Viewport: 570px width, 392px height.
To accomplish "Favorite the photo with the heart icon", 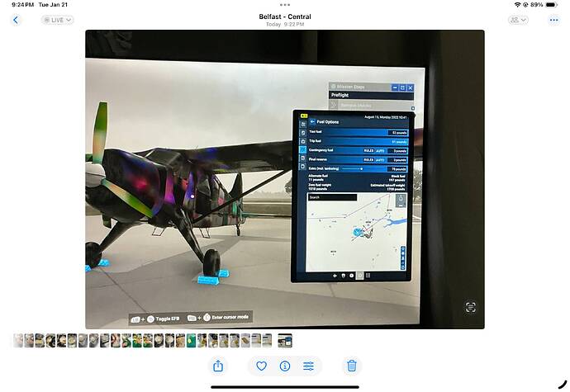I will click(262, 366).
